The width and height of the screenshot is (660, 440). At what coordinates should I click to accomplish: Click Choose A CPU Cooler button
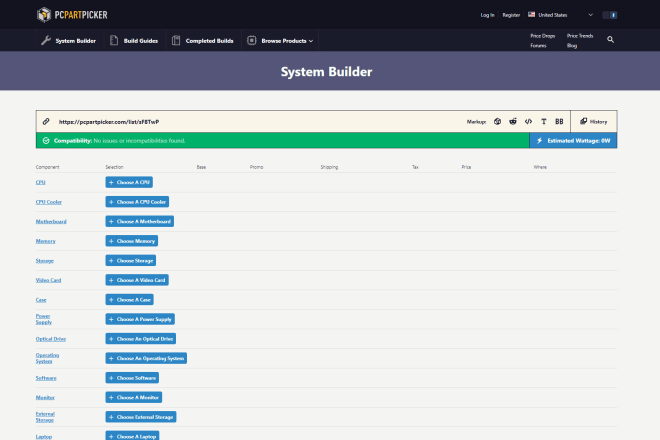pos(137,202)
